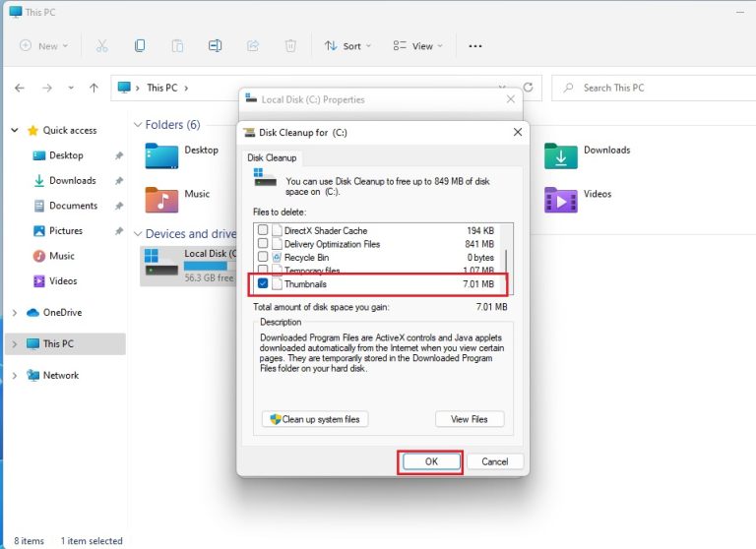Close Local Disk (C:) Properties window
Screen dimensions: 756x549
(511, 99)
